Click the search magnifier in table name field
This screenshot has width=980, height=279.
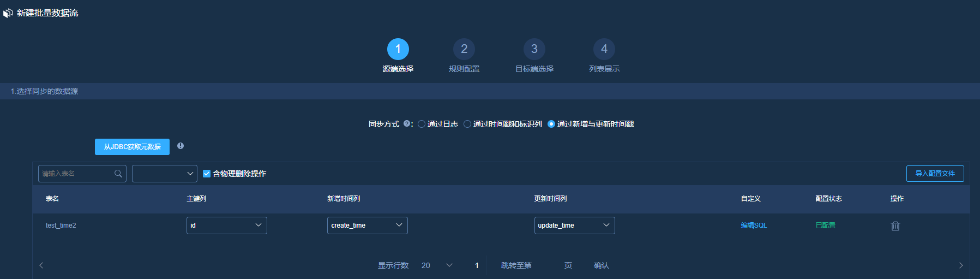click(118, 174)
